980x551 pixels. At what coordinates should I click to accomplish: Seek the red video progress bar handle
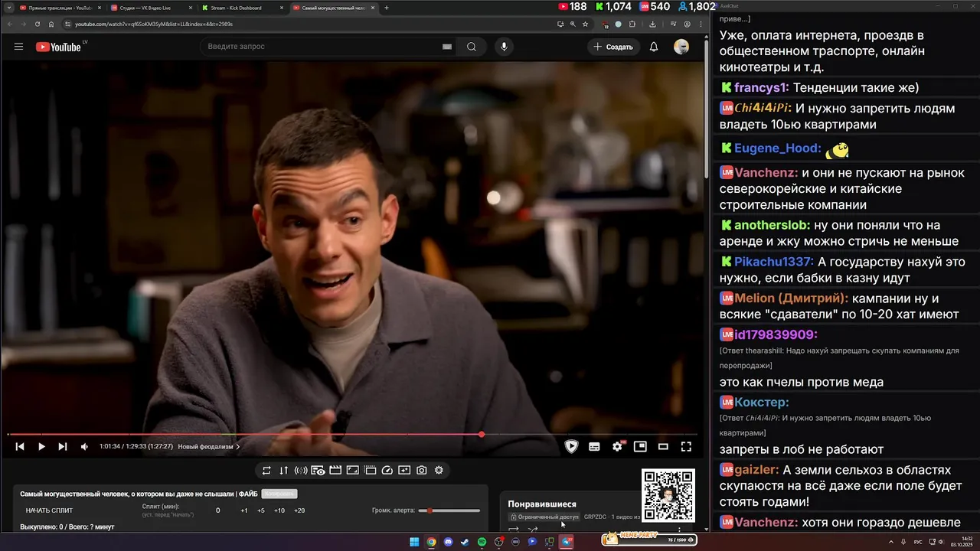482,435
